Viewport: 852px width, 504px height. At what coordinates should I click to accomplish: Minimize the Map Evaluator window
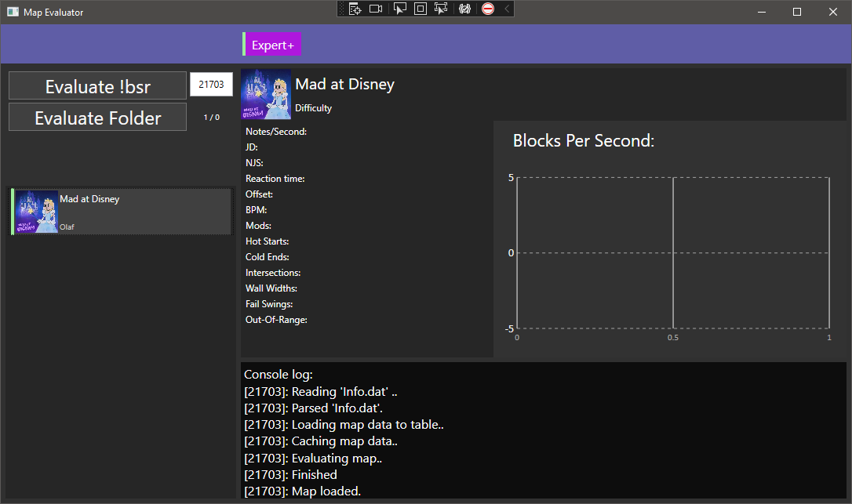[x=762, y=12]
